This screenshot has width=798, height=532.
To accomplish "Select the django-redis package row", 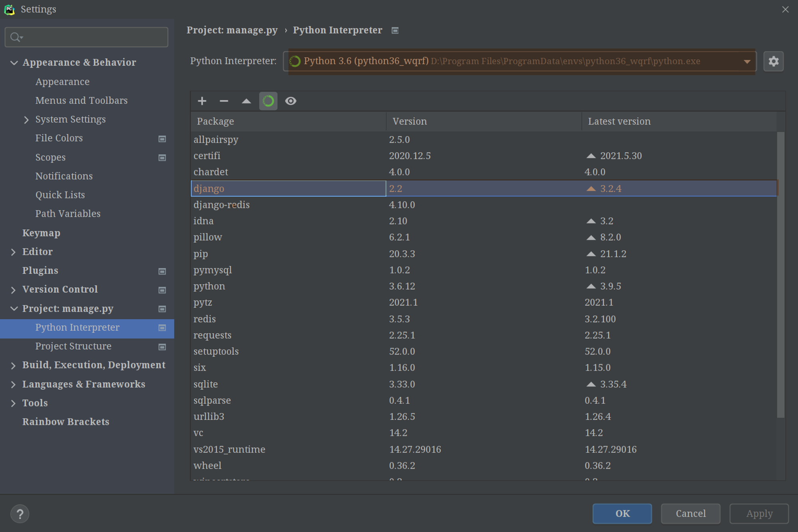I will tap(484, 205).
